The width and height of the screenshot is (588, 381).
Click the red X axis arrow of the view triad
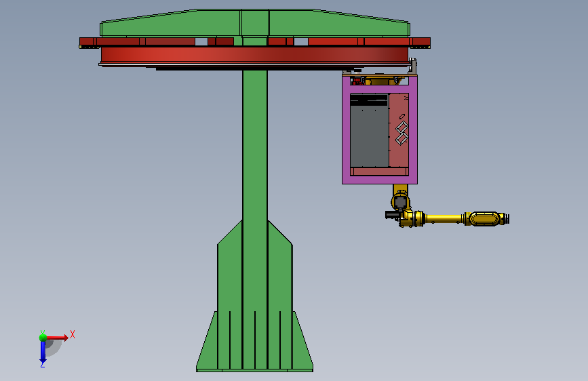point(57,338)
